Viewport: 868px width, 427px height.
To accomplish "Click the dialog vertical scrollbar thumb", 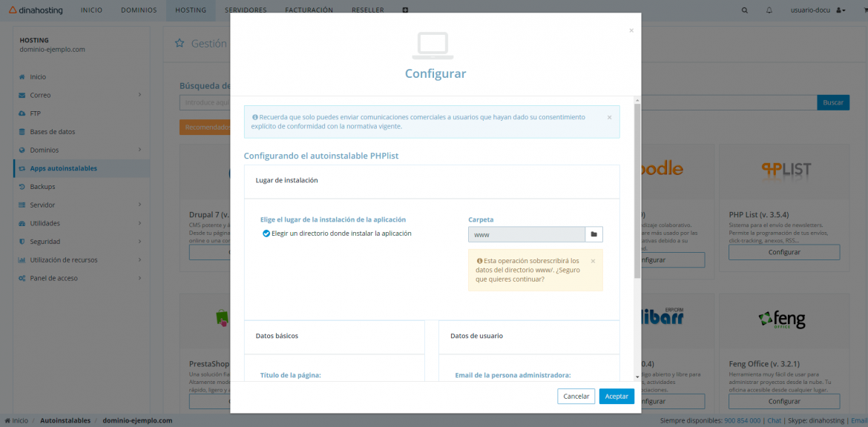I will pos(637,191).
